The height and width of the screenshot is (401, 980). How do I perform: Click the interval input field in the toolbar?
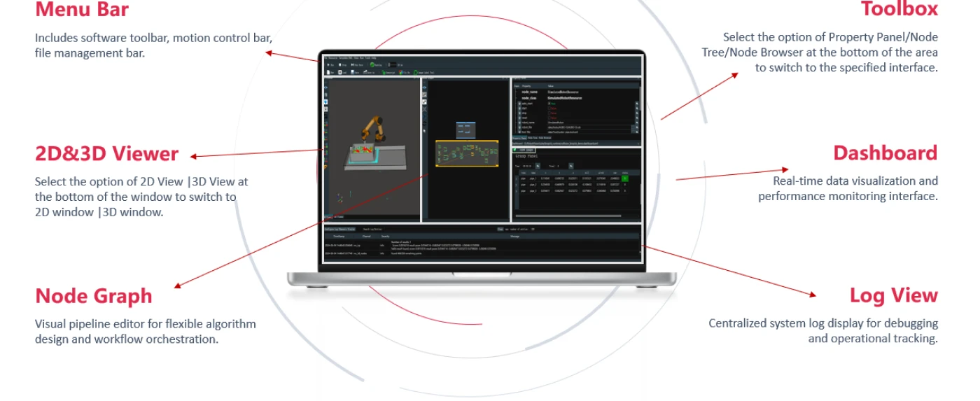392,65
